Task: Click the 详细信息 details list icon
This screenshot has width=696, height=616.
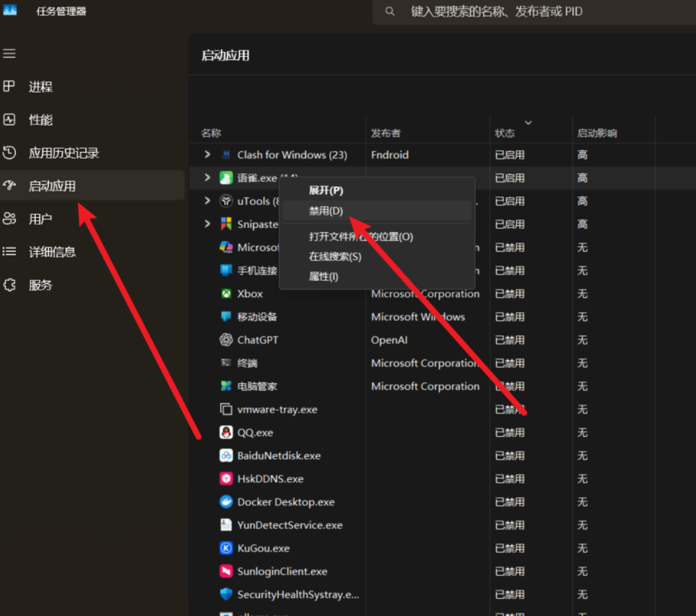Action: pos(9,252)
